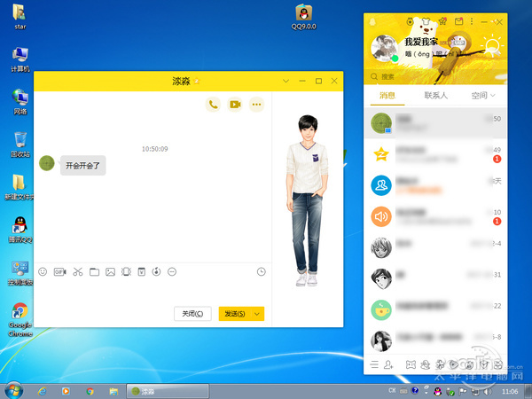532x399 pixels.
Task: Click the QQ search field
Action: click(435, 76)
